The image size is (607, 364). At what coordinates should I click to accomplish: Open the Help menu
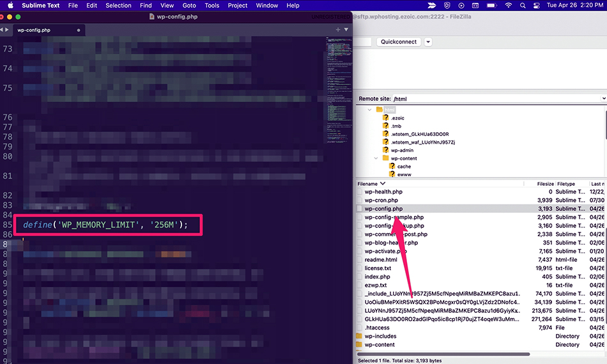tap(293, 5)
